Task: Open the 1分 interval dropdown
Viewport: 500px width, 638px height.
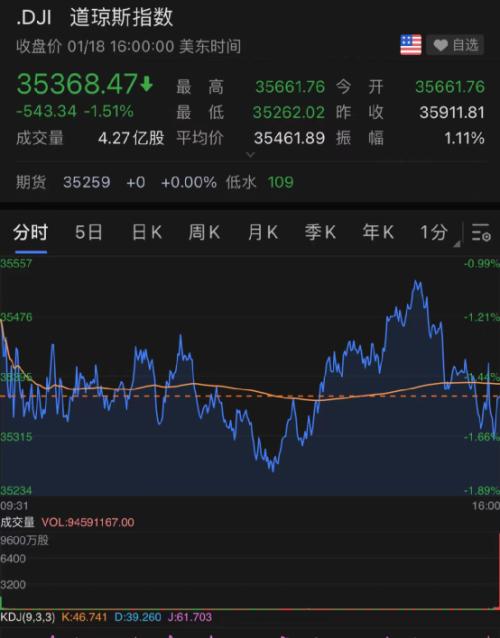Action: [438, 233]
